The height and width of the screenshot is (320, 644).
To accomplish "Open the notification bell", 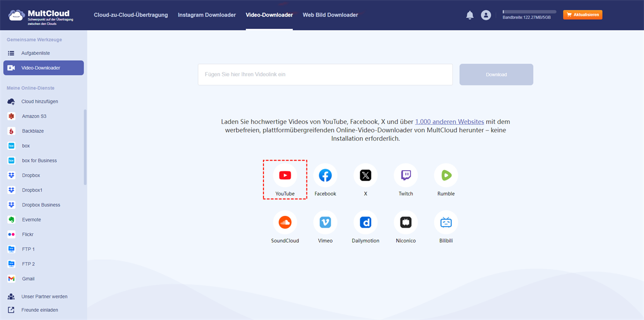I will click(x=470, y=15).
